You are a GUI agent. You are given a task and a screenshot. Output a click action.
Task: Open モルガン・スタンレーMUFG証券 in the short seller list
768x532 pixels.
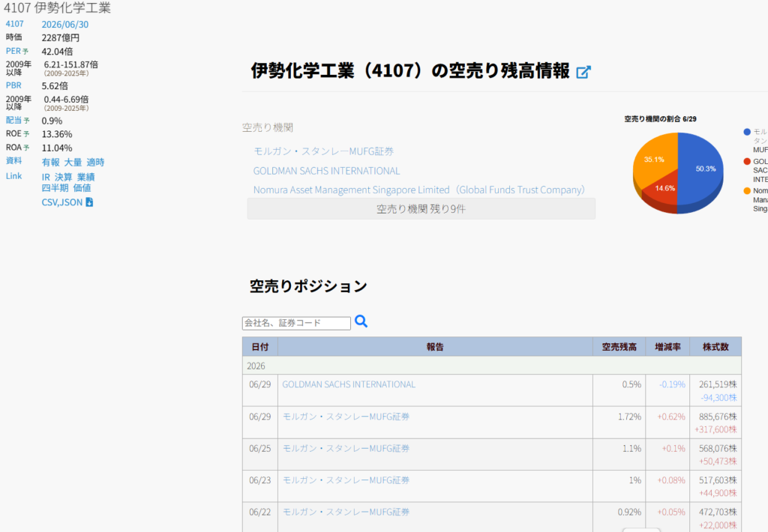click(x=323, y=151)
